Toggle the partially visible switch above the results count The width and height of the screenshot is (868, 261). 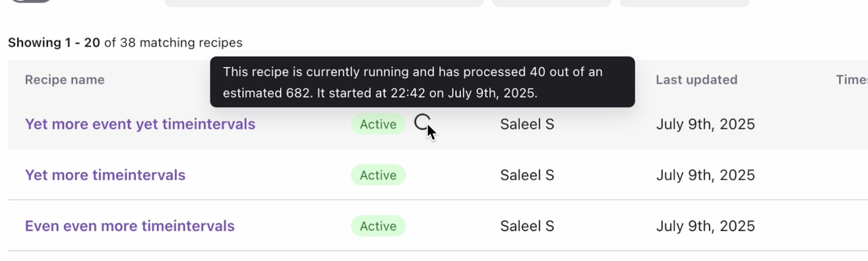31,1
